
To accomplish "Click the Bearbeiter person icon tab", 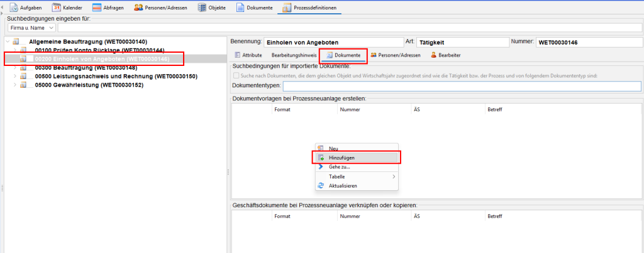I will [433, 55].
